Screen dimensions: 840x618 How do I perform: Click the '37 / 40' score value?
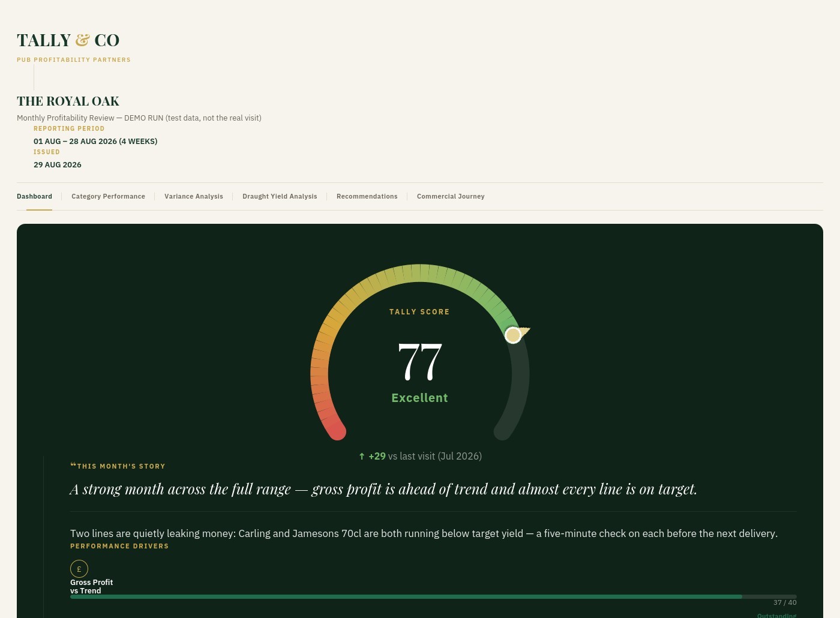coord(785,602)
